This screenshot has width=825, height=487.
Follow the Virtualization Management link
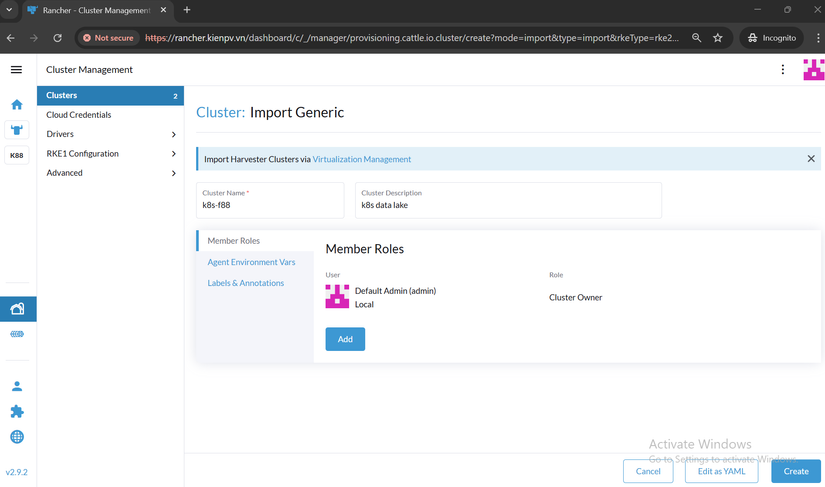pos(361,159)
